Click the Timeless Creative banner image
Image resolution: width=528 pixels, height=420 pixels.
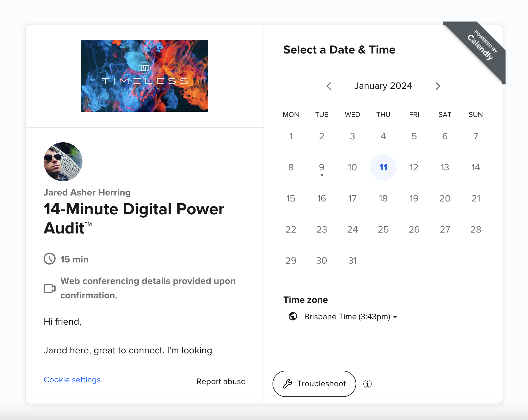[x=145, y=76]
